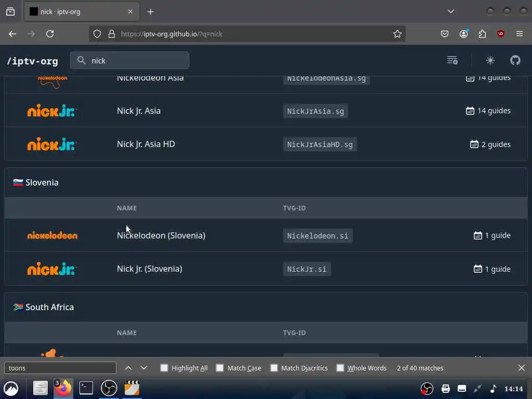Open 2 guides for Nick Jr. Asia HD

tap(490, 144)
